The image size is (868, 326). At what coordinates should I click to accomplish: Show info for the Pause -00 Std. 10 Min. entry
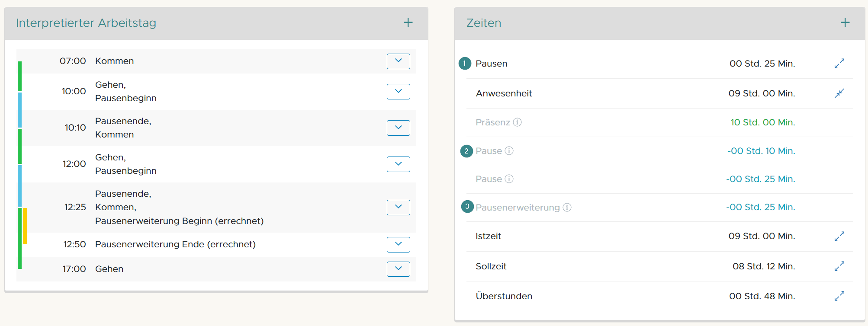(510, 151)
